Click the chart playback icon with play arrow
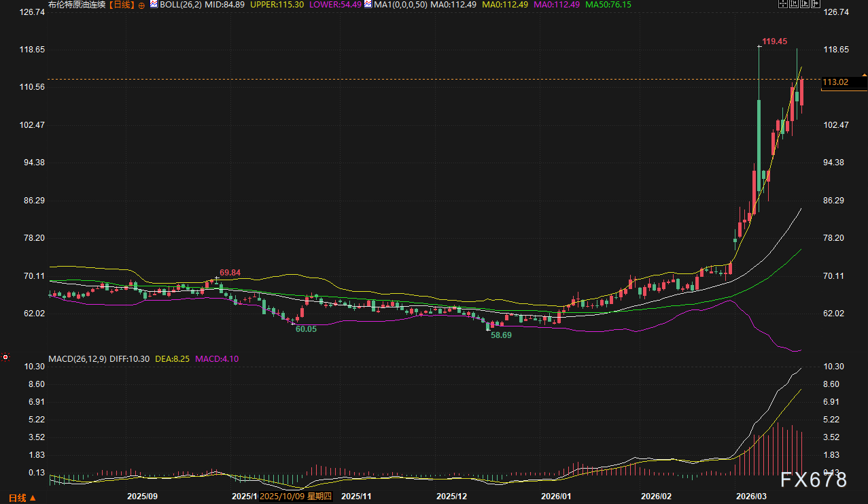Screen dimensions: 868x504 (805, 4)
